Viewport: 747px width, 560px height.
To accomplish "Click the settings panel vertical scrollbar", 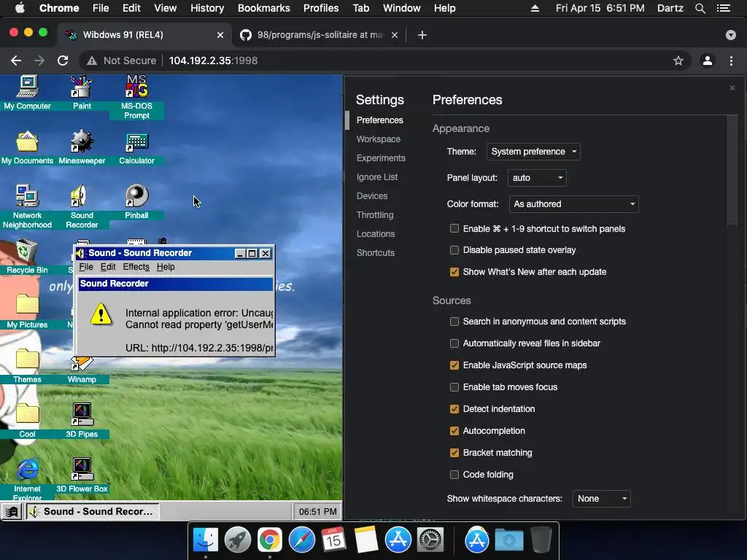I will click(732, 171).
